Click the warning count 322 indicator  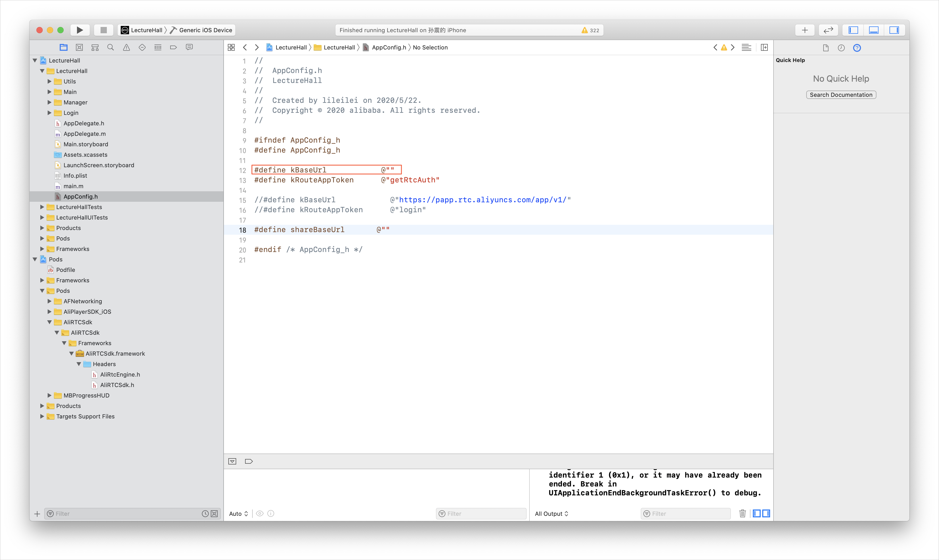pos(590,30)
